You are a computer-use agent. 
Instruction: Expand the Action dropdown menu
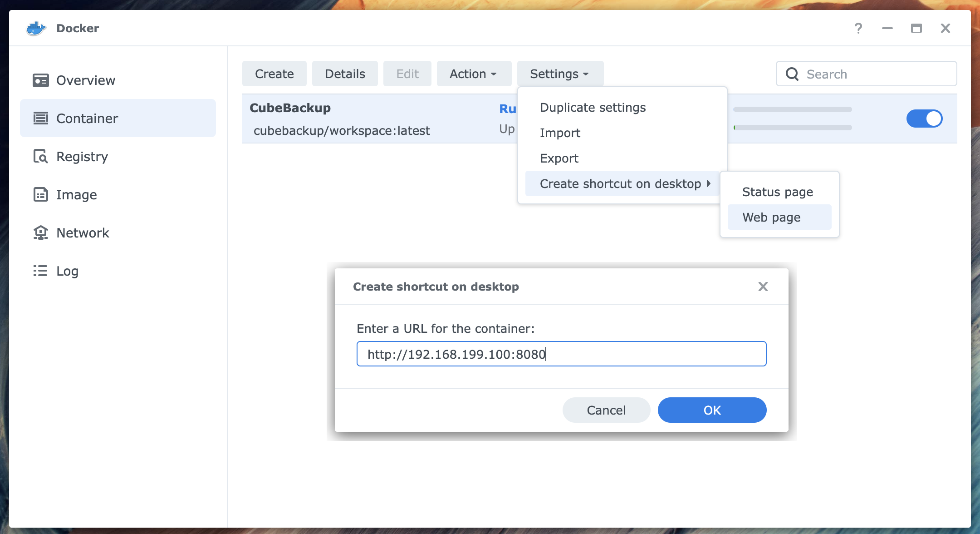(471, 74)
